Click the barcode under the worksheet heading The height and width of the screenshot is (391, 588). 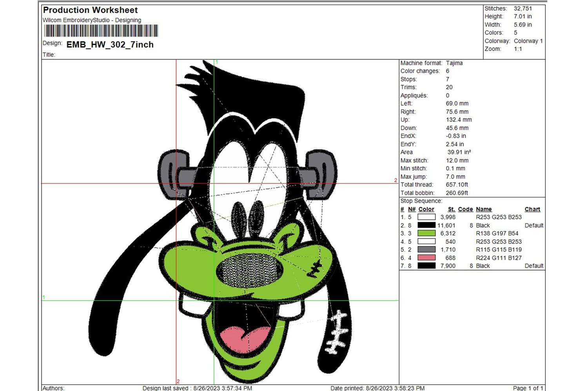(x=101, y=31)
